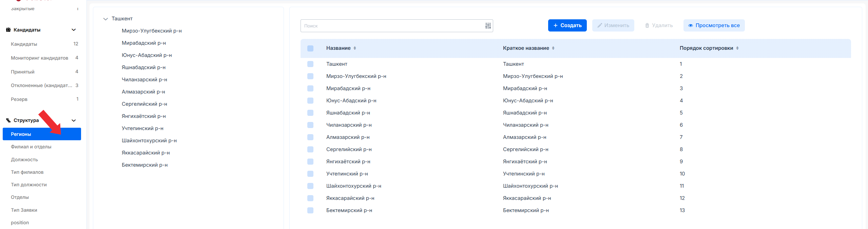The image size is (868, 229).
Task: Select Сергелийский р-н in region tree
Action: [x=144, y=104]
